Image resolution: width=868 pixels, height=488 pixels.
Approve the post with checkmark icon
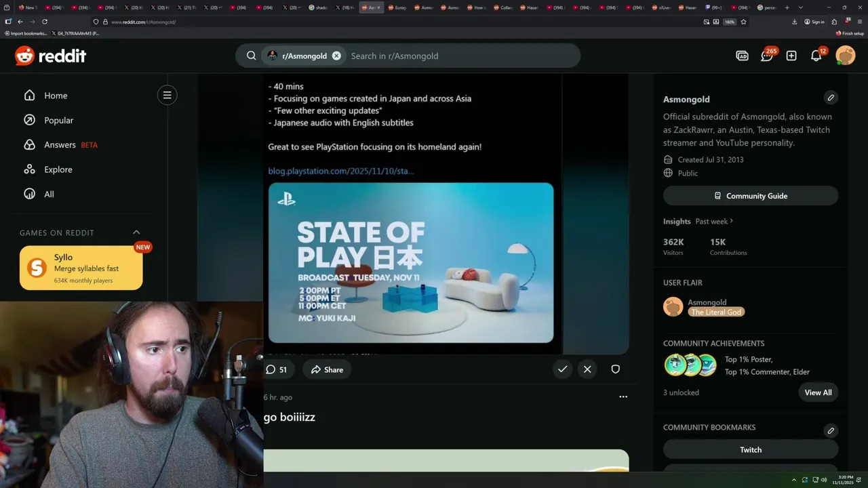pyautogui.click(x=562, y=369)
